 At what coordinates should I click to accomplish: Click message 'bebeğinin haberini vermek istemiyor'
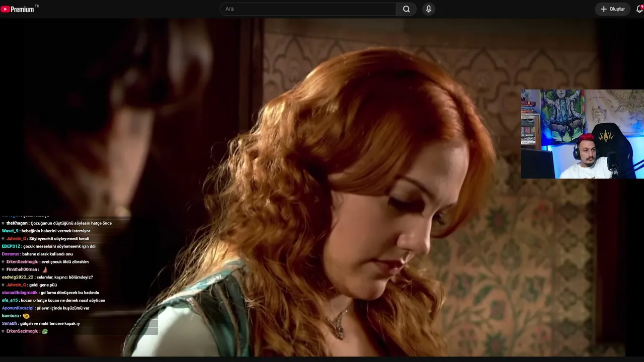tap(55, 231)
